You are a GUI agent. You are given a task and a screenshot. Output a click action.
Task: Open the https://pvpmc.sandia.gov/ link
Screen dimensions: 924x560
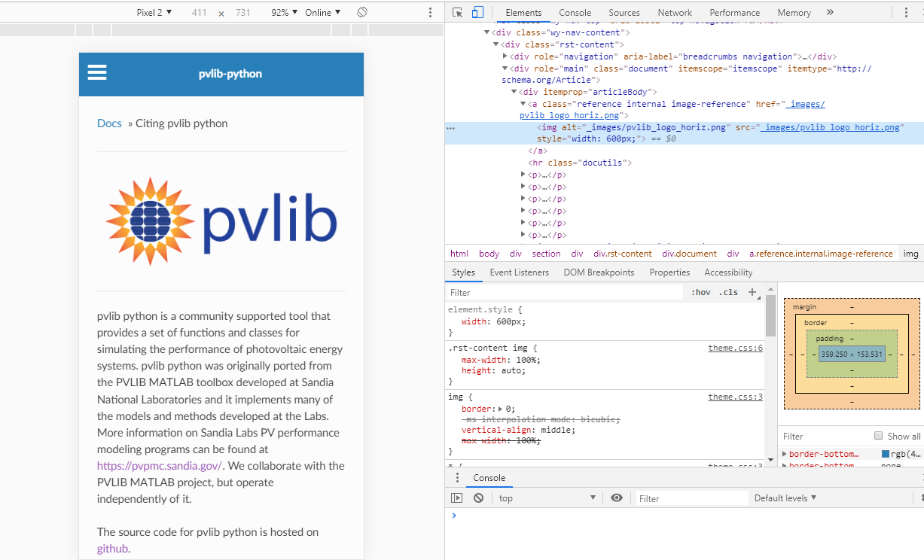pyautogui.click(x=160, y=466)
